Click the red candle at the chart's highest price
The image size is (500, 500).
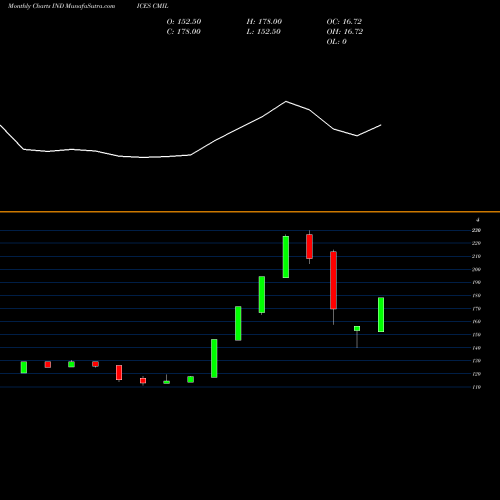coord(309,246)
